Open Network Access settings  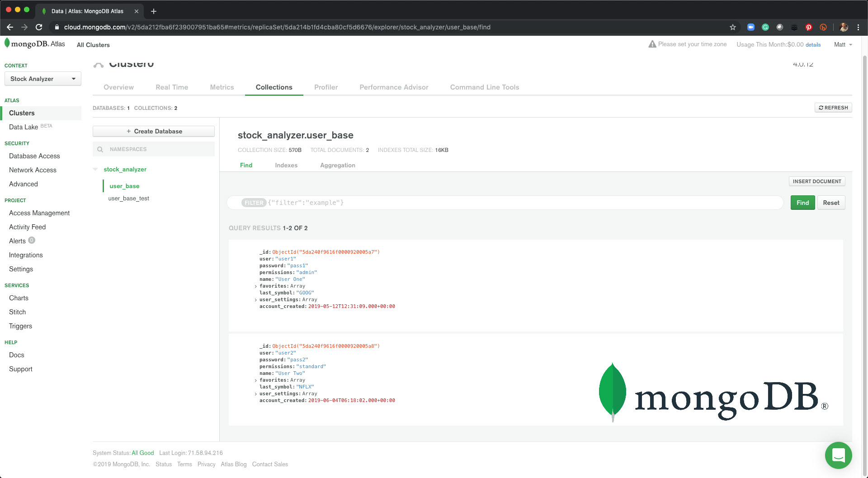(33, 170)
